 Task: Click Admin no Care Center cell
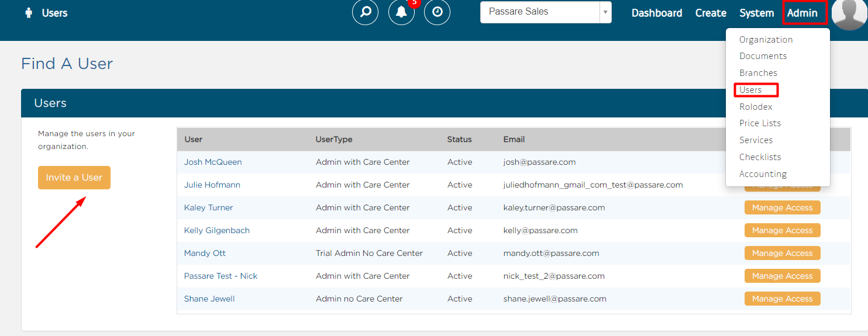359,299
